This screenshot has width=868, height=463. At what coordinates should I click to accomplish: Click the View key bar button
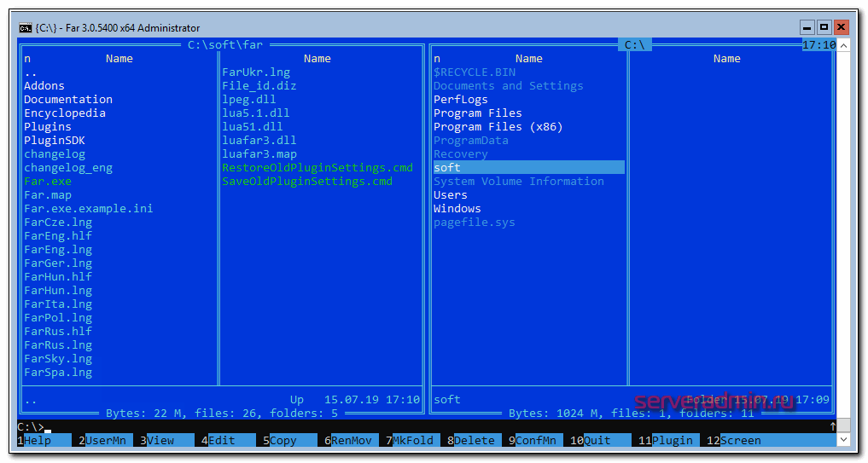pyautogui.click(x=160, y=441)
